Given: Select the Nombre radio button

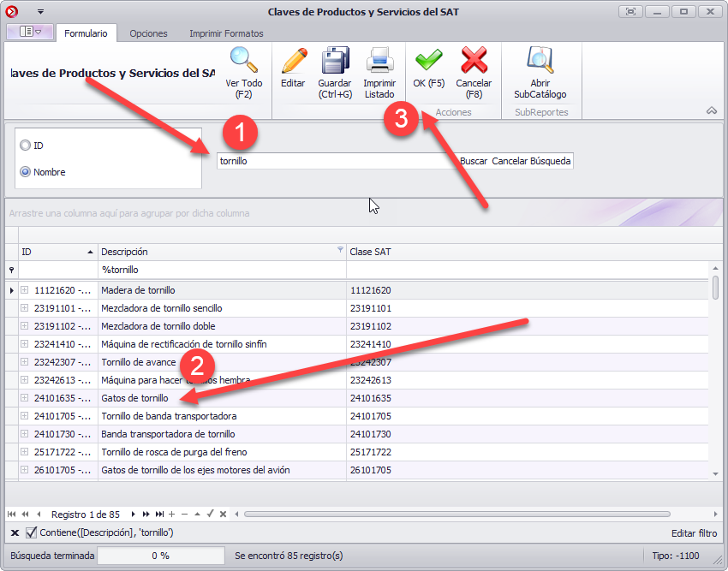Looking at the screenshot, I should [25, 172].
